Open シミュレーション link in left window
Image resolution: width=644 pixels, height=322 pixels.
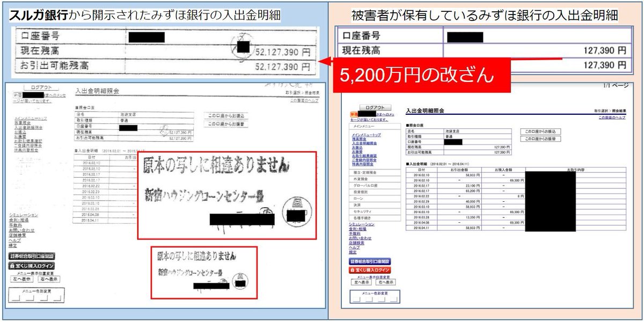24,215
